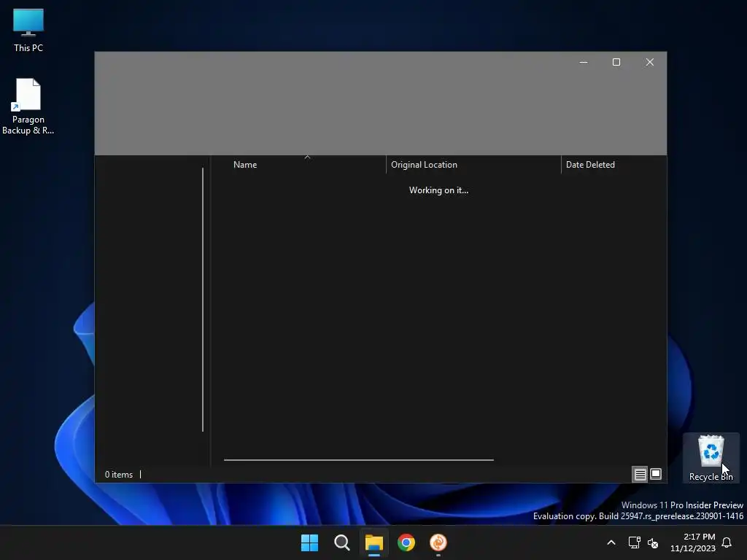Open the Windows Start menu
Screen dimensions: 747x560
coord(309,542)
